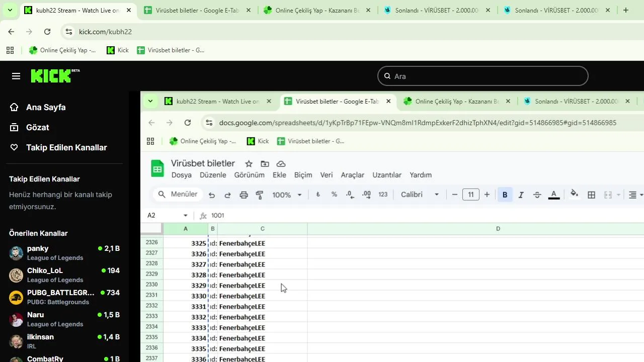Increase font size with the plus button
The image size is (644, 362).
point(487,195)
